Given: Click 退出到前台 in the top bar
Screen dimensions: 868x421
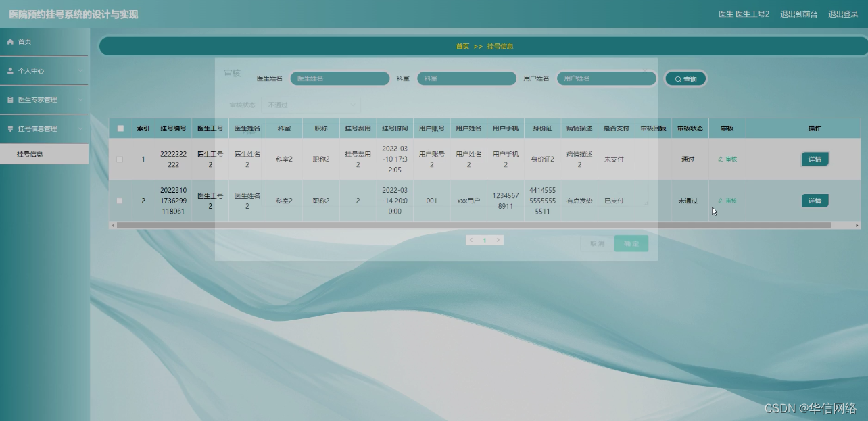Looking at the screenshot, I should (798, 14).
